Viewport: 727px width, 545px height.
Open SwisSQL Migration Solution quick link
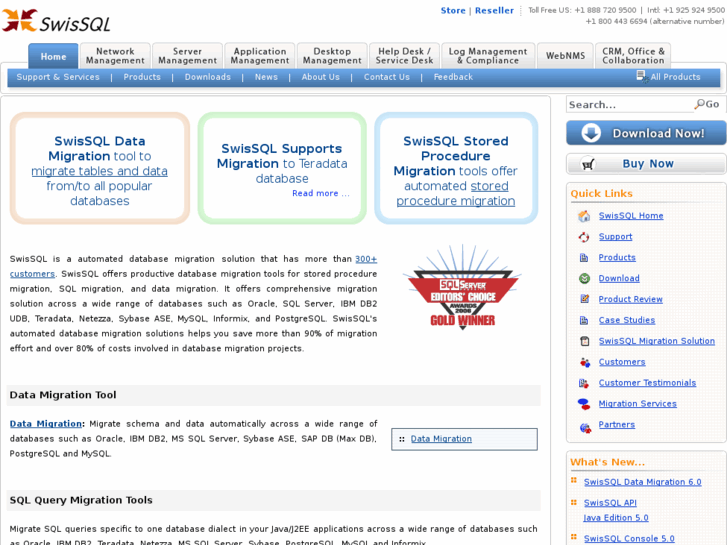pos(657,341)
